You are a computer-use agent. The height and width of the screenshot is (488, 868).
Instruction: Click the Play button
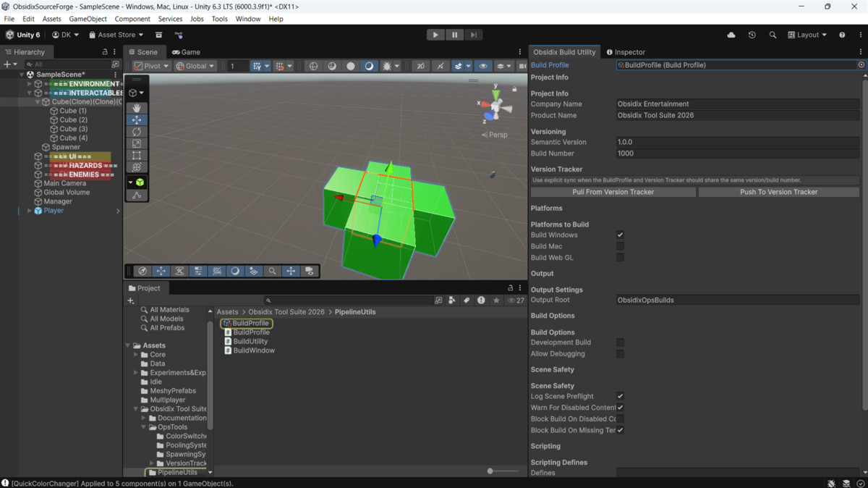[435, 35]
